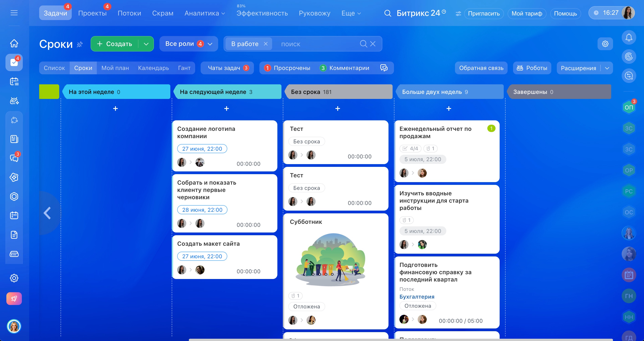Open the Sroki view settings gear
The height and width of the screenshot is (341, 644).
(x=605, y=44)
